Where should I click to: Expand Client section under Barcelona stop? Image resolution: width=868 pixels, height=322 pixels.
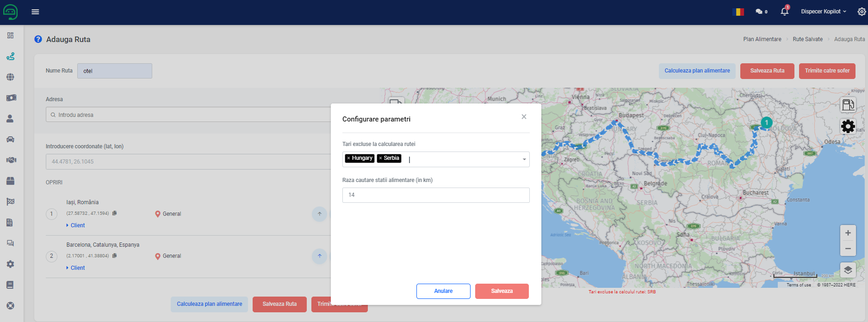(x=75, y=268)
